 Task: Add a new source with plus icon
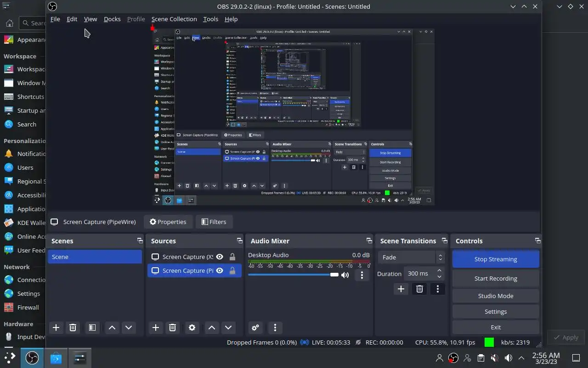pyautogui.click(x=156, y=328)
